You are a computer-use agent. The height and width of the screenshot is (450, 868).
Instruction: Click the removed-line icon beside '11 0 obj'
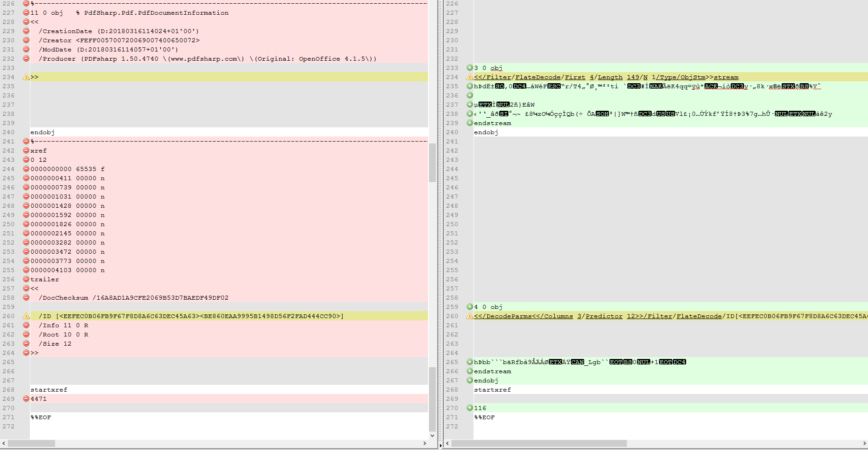pos(26,12)
